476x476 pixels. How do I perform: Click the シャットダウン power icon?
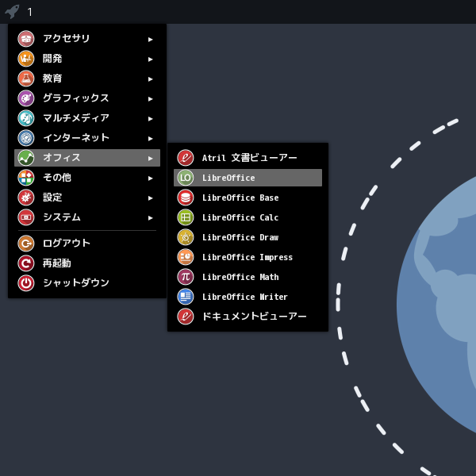pos(26,283)
